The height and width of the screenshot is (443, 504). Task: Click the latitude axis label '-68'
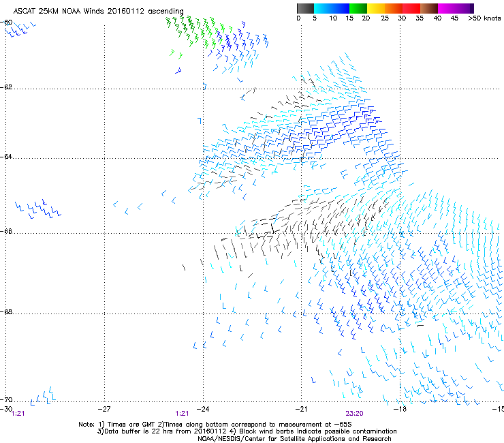point(6,311)
